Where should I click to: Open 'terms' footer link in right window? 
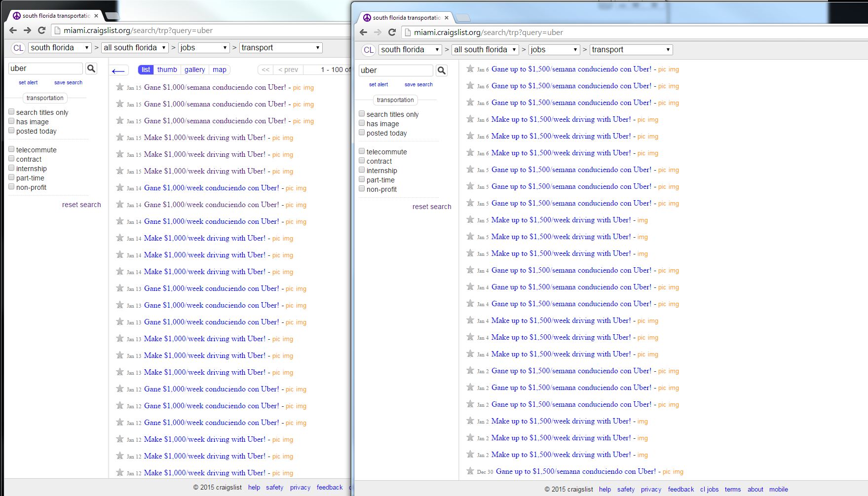[733, 490]
